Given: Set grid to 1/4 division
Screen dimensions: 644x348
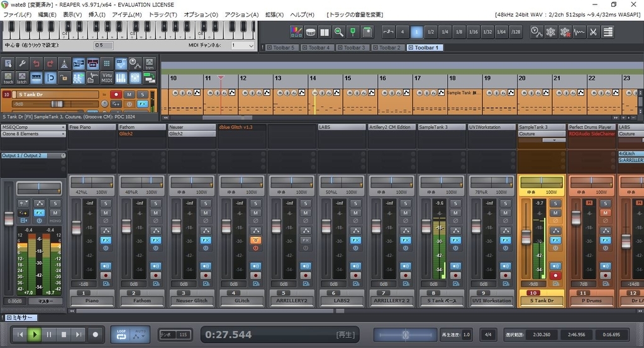Looking at the screenshot, I should (x=445, y=31).
